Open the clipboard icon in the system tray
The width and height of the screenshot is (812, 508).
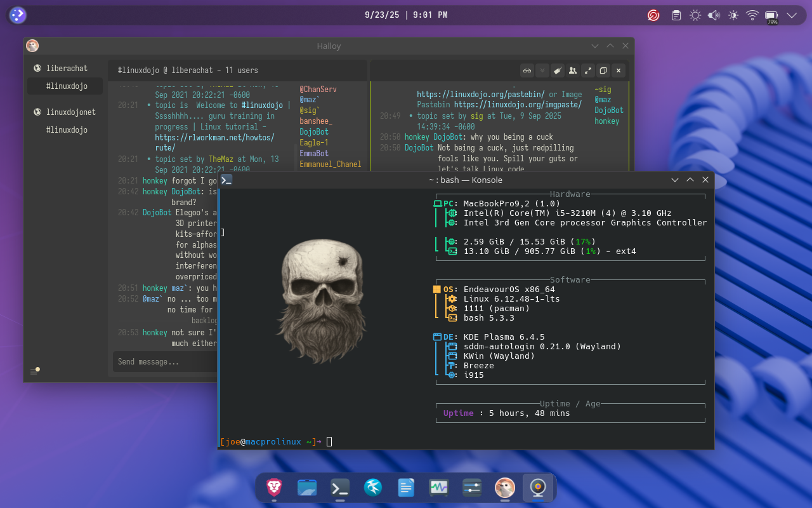pos(676,15)
